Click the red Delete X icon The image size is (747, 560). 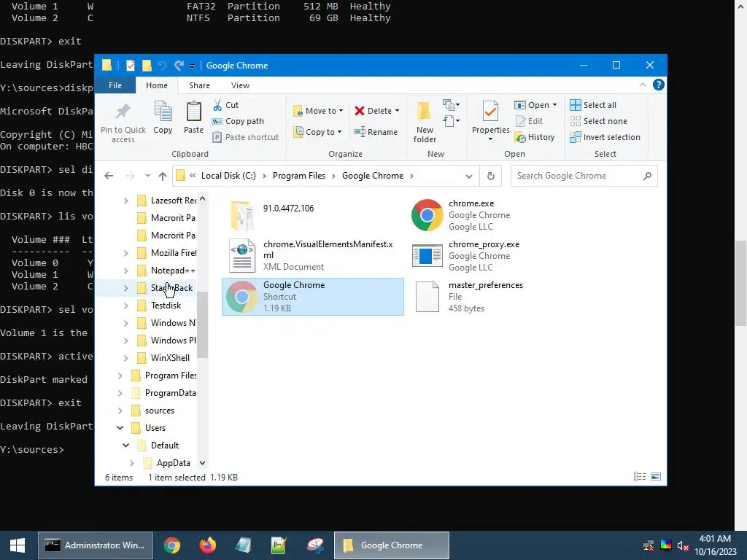click(360, 111)
